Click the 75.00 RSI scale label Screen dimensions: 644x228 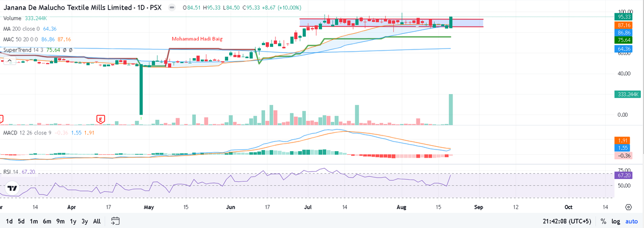[624, 169]
